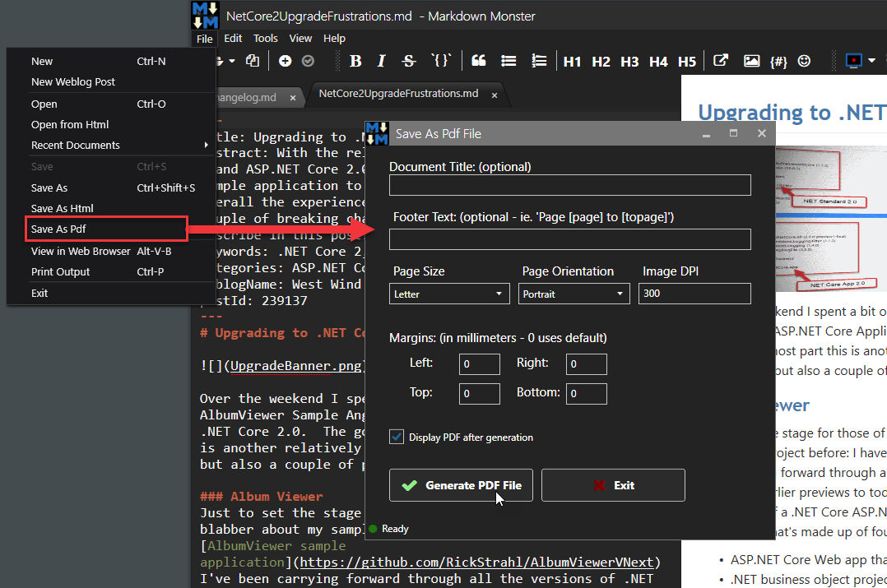
Task: Open the AlbumViewerVNext GitHub link in editor
Action: [x=476, y=563]
